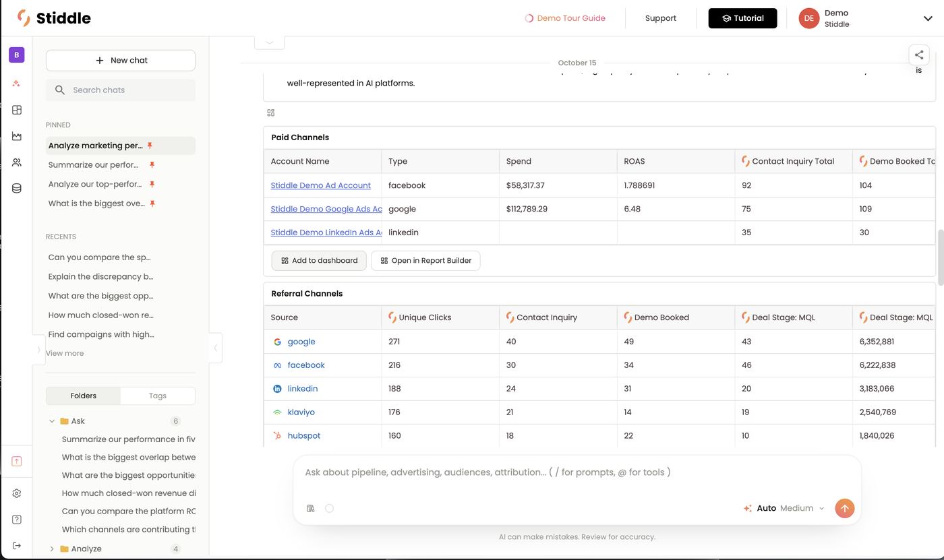Expand the left navigation rail
The image size is (944, 560).
coord(38,349)
